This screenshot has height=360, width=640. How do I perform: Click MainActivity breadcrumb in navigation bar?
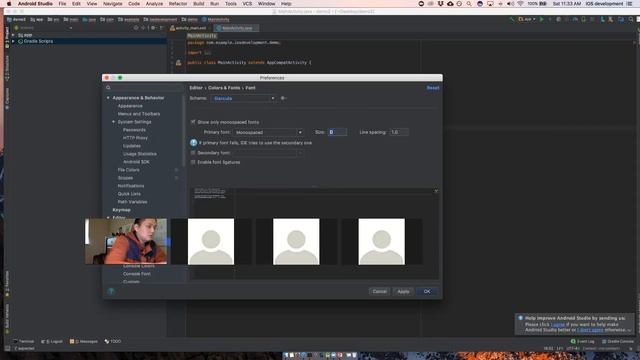tap(216, 19)
